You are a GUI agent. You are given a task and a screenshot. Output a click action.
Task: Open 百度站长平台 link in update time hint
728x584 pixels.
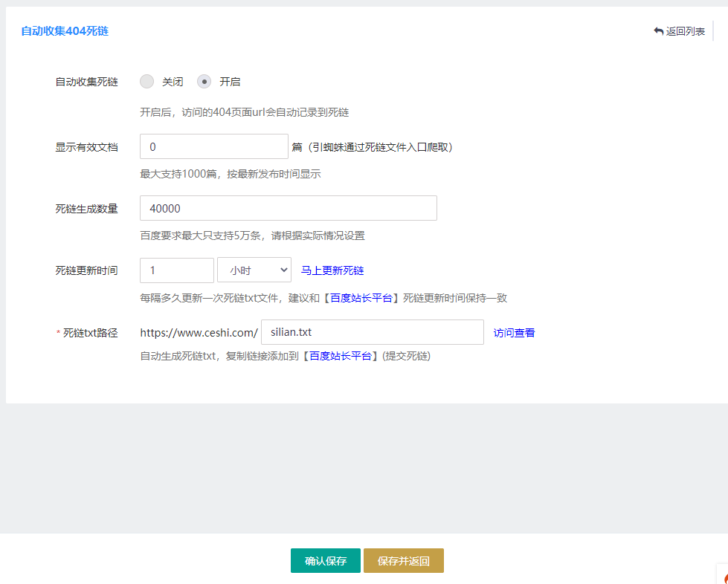point(361,298)
